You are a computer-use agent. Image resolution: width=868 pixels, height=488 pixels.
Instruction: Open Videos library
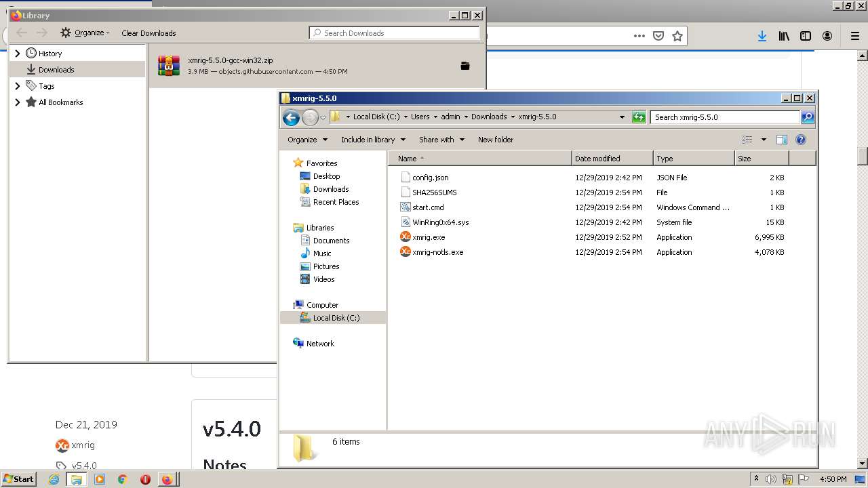pyautogui.click(x=323, y=279)
